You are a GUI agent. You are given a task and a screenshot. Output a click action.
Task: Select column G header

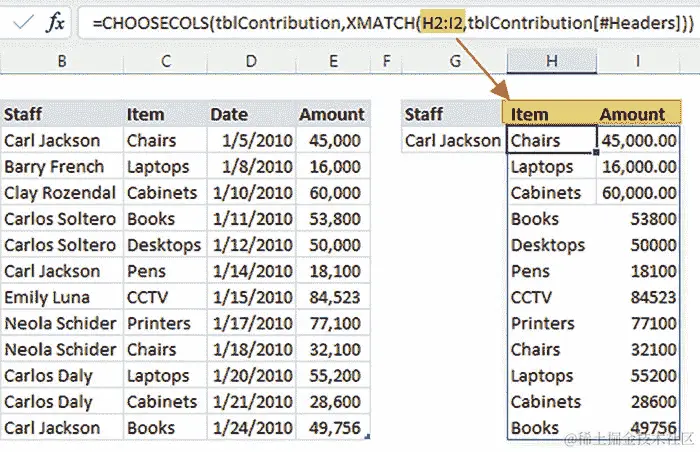pos(455,61)
